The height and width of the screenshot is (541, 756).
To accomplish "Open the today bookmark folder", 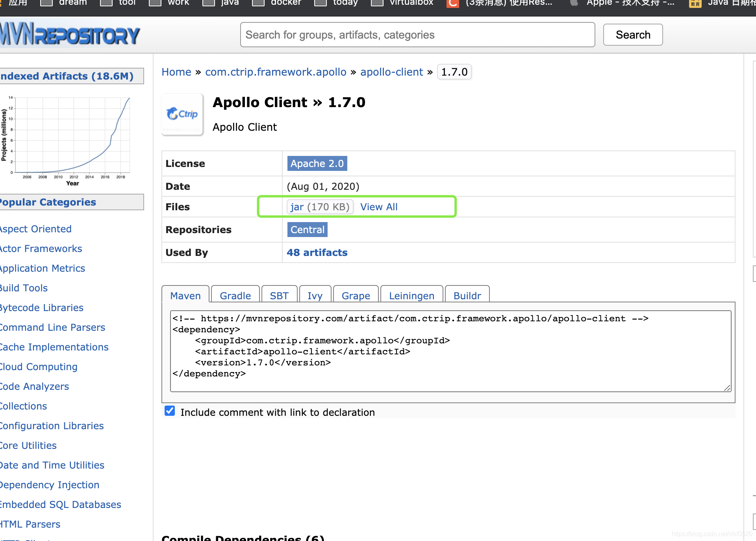I will click(x=336, y=3).
